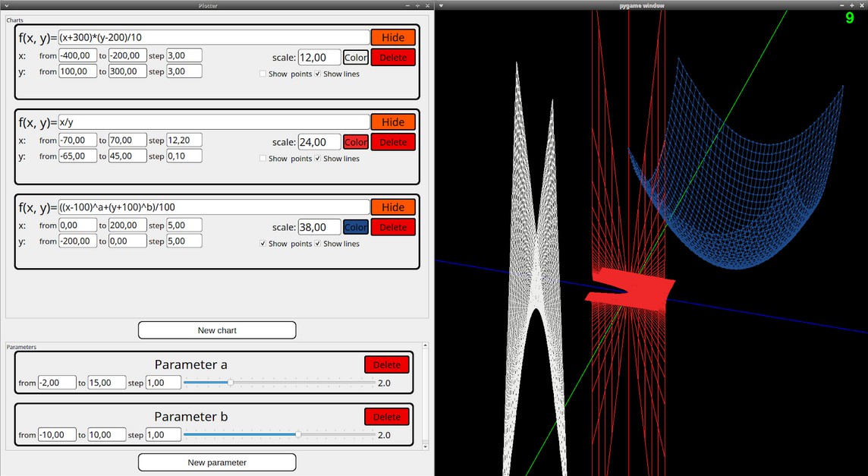This screenshot has width=868, height=476.
Task: Close the Plotter window
Action: pyautogui.click(x=427, y=5)
